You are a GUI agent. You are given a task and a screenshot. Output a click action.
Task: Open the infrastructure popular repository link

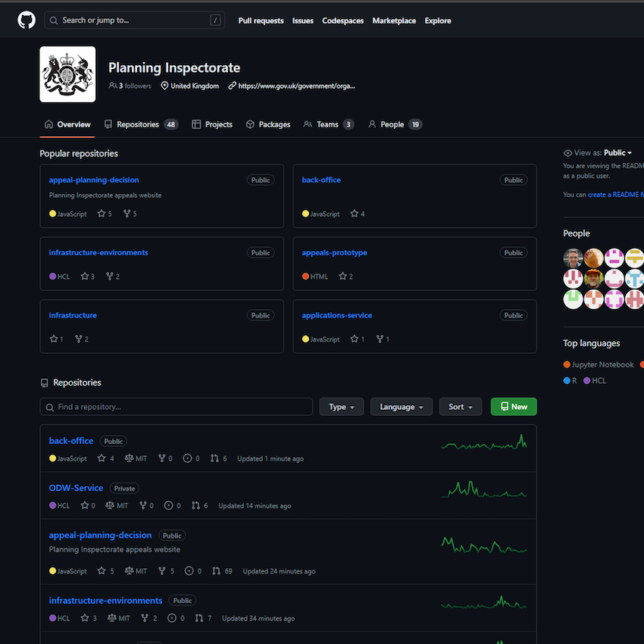73,315
